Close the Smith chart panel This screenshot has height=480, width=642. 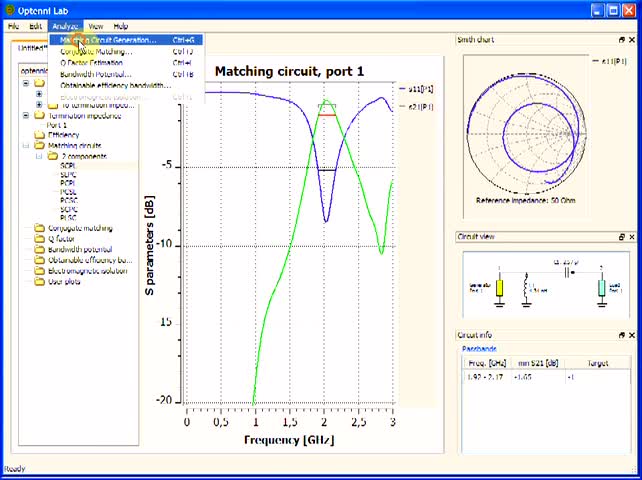pyautogui.click(x=632, y=40)
